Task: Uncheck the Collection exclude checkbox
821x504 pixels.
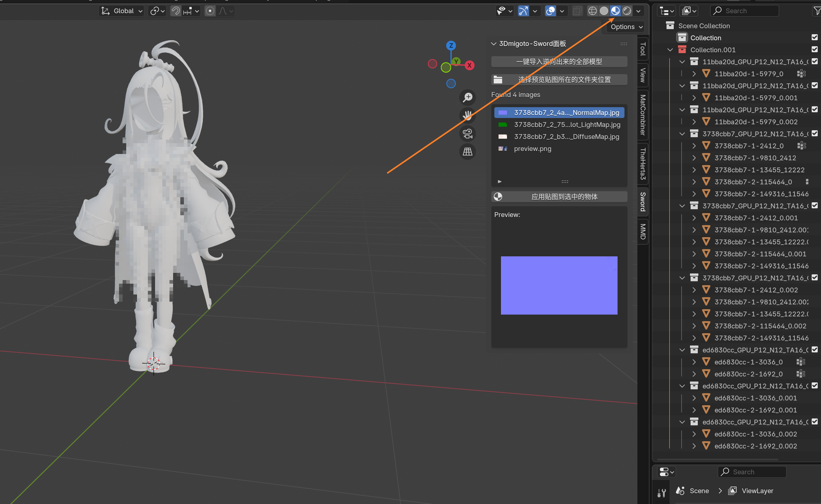Action: pyautogui.click(x=814, y=37)
